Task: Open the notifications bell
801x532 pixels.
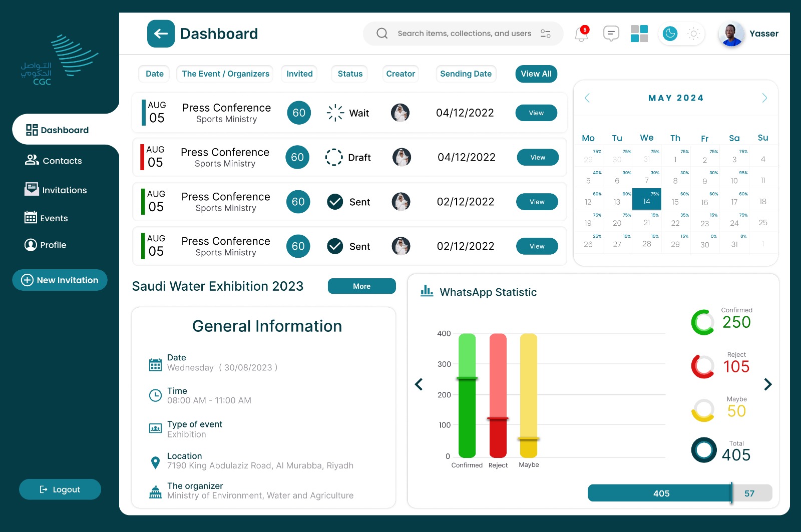Action: (581, 34)
